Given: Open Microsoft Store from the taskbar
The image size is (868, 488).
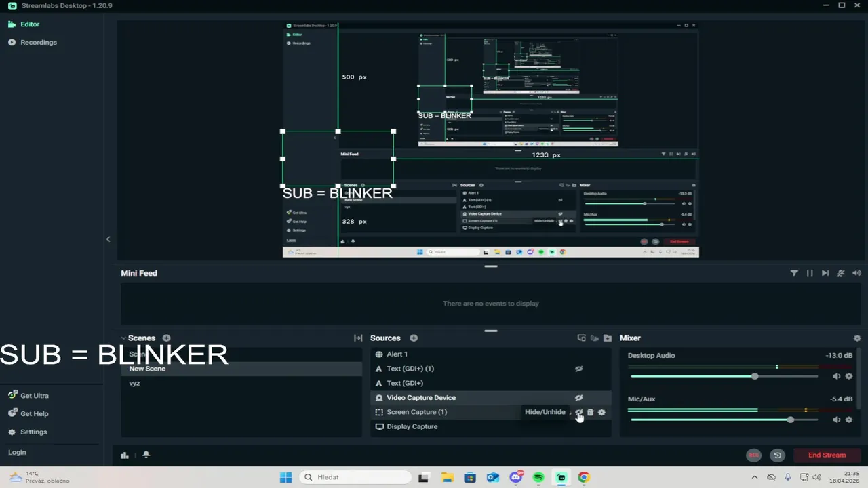Looking at the screenshot, I should coord(470,477).
